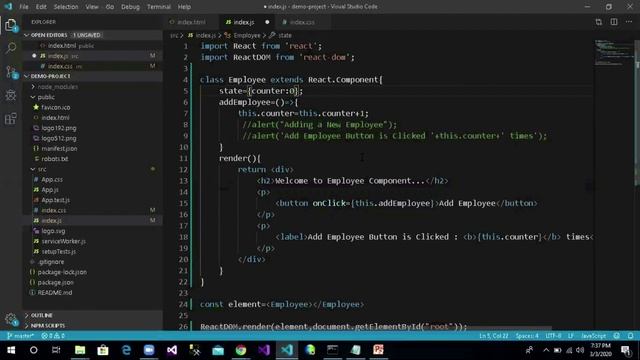Viewport: 640px width, 360px height.
Task: Change the LF end-of-line sequence
Action: pos(571,336)
